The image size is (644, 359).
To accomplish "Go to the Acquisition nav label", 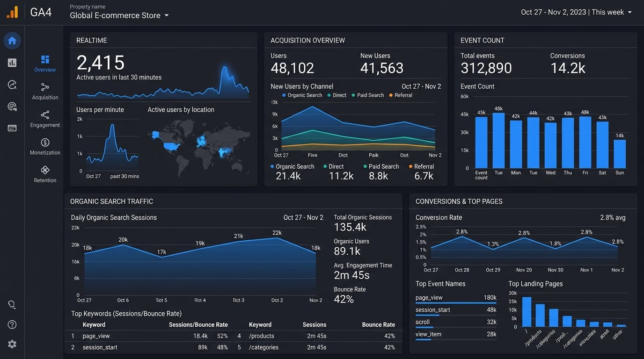I will point(45,97).
